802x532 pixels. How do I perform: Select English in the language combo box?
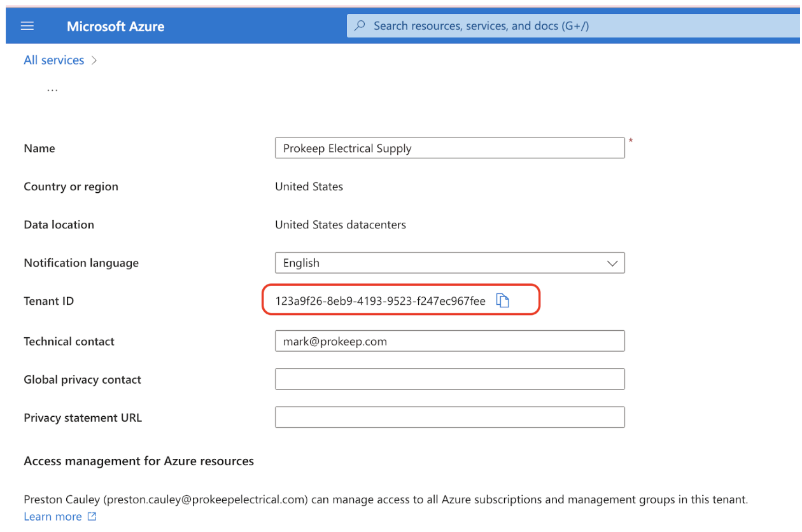coord(382,262)
